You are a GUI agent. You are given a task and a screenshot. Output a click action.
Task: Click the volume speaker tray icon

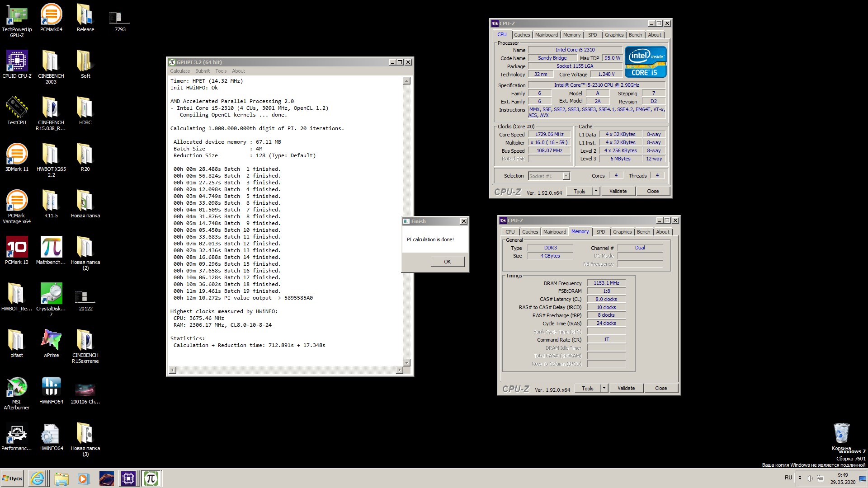pyautogui.click(x=810, y=478)
